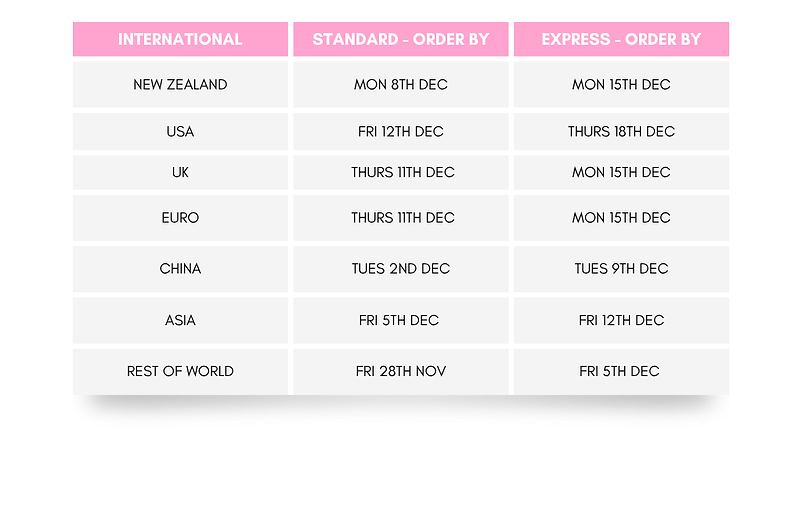Click the STANDARD - ORDER BY header
This screenshot has height=506, width=802.
(400, 40)
